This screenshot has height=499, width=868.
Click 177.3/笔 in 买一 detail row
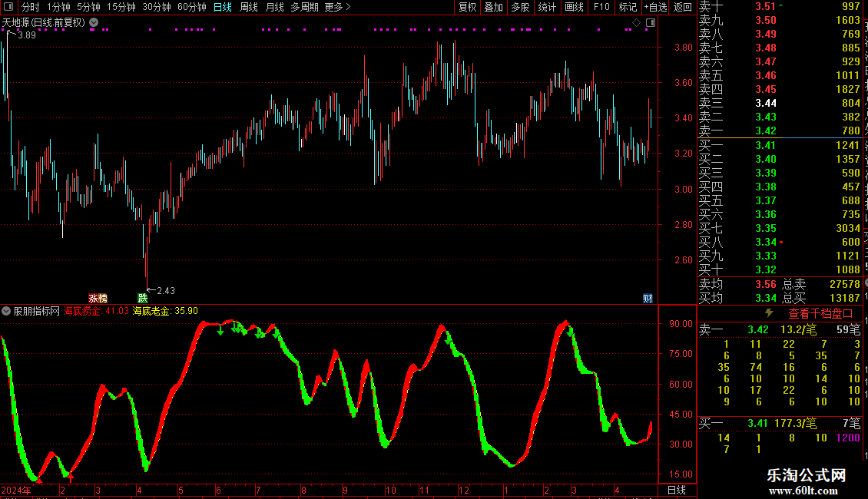(x=795, y=423)
